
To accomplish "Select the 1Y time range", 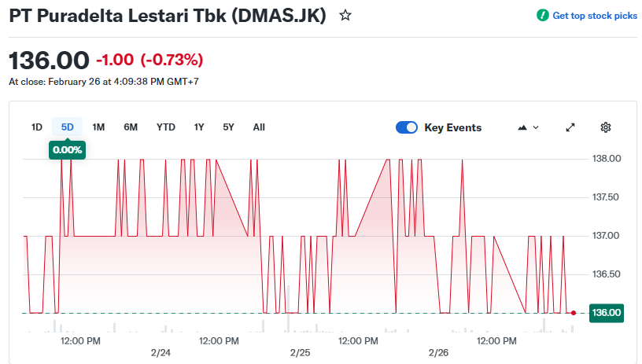I will (199, 127).
